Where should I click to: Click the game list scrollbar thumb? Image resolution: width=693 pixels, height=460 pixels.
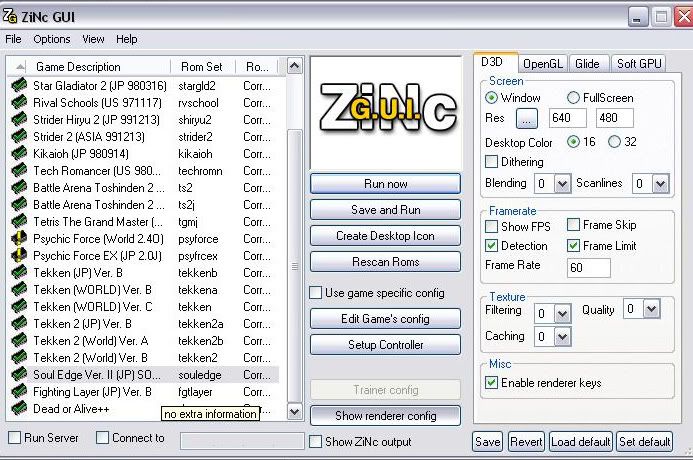point(294,266)
